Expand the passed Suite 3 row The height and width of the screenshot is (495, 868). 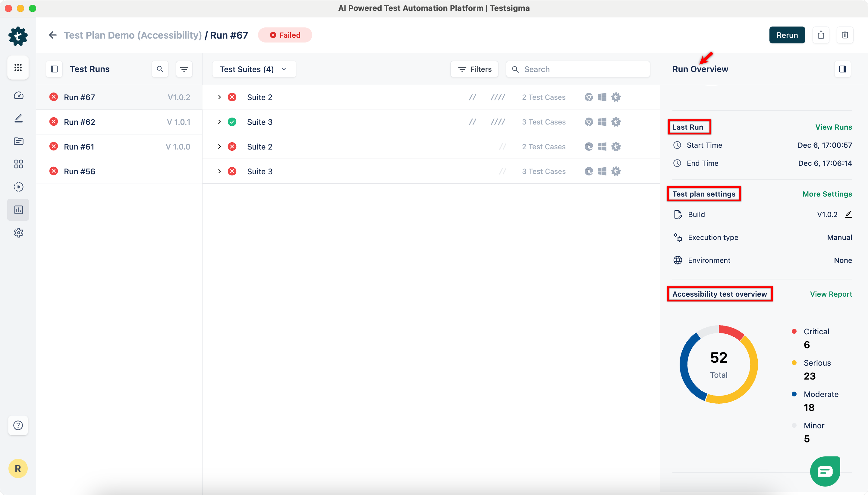[x=219, y=122]
